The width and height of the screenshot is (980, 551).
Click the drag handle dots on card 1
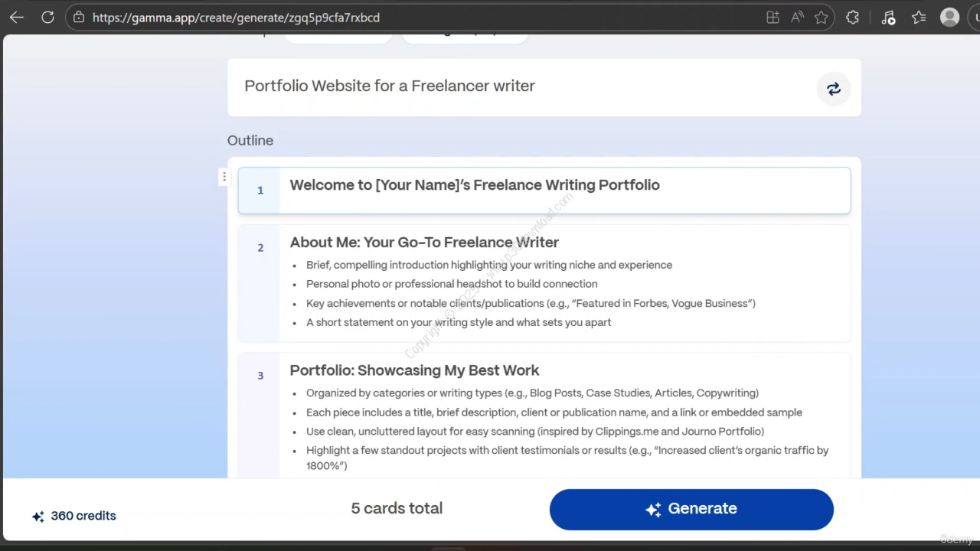point(224,178)
